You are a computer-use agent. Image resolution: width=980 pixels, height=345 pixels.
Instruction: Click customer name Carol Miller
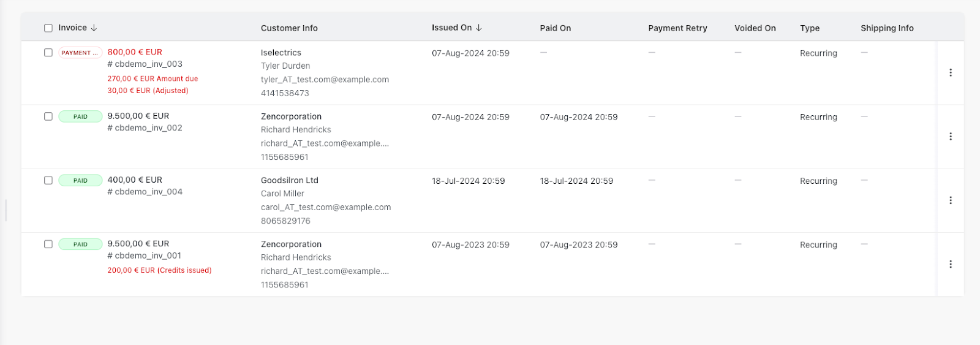[x=282, y=194]
